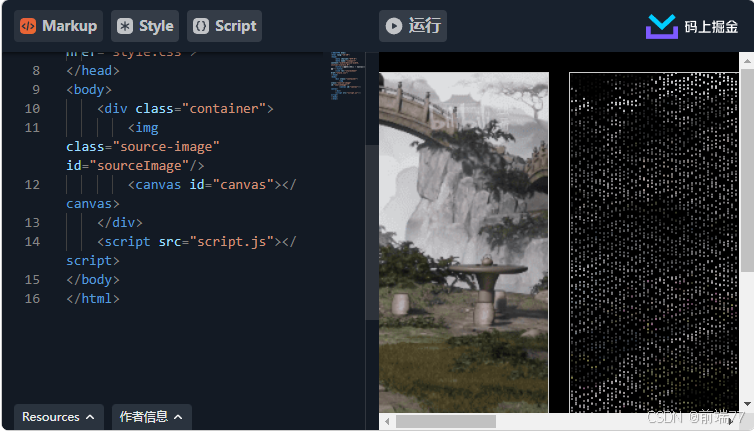Click line number 12
Screen dimensions: 754x431
tap(32, 185)
